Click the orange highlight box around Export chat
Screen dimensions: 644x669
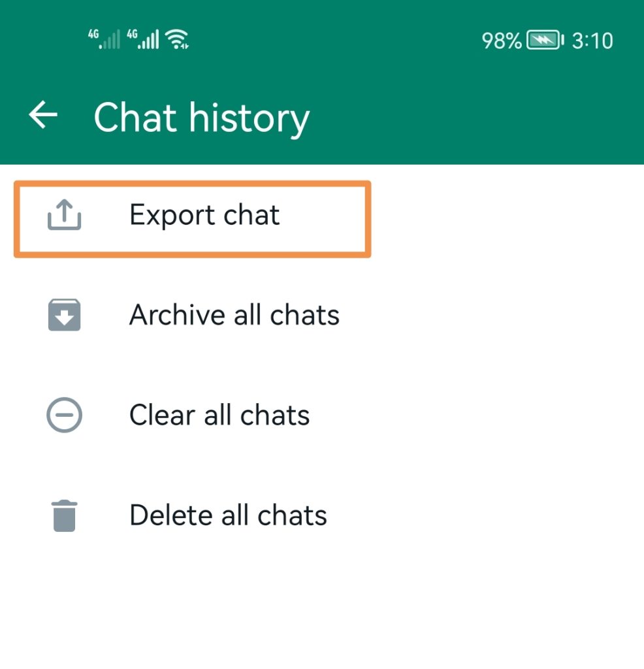pos(192,220)
